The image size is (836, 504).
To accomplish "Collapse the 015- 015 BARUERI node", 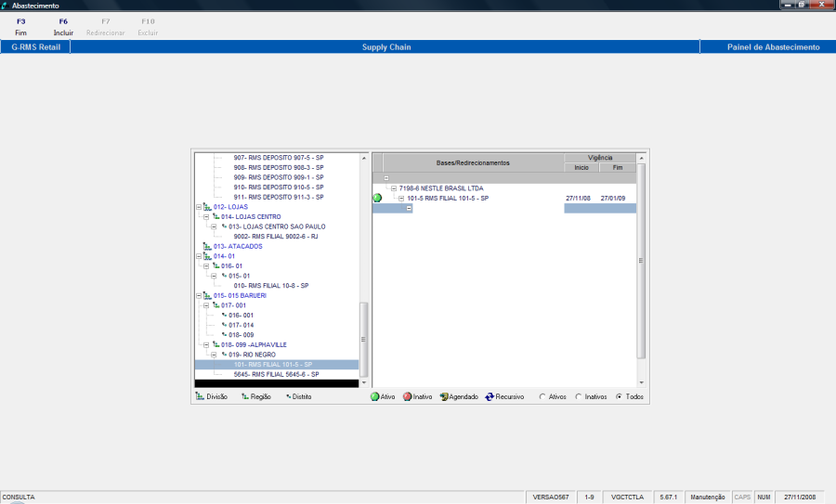I will tap(199, 296).
